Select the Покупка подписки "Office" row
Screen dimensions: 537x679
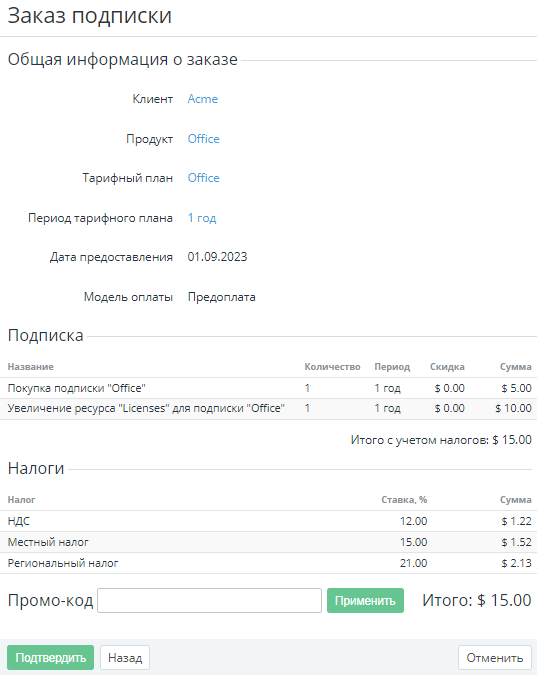coord(268,388)
